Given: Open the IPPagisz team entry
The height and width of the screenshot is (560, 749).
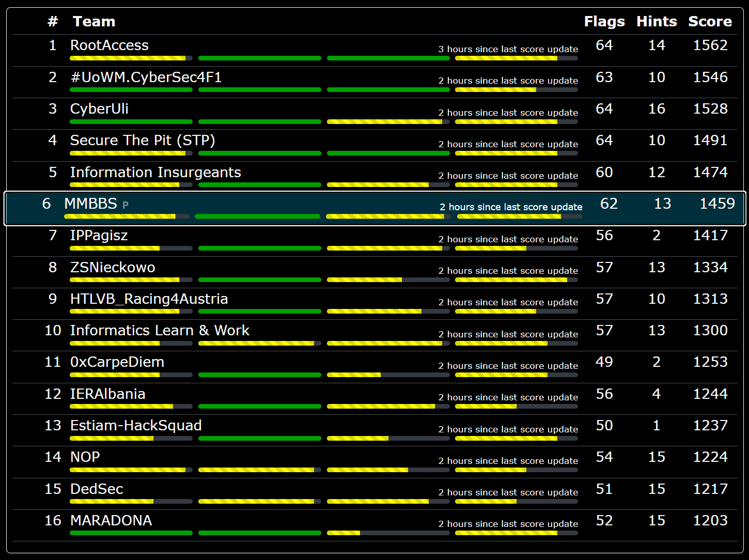Looking at the screenshot, I should (x=99, y=236).
